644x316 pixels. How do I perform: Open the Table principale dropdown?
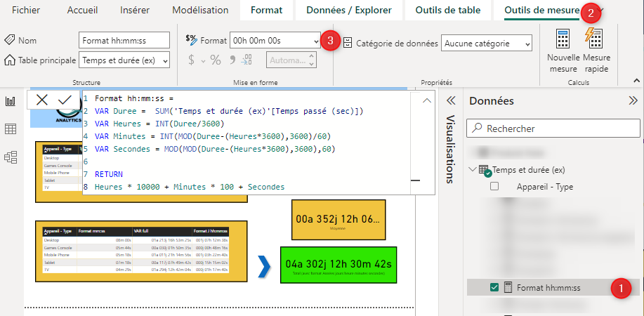tap(124, 60)
